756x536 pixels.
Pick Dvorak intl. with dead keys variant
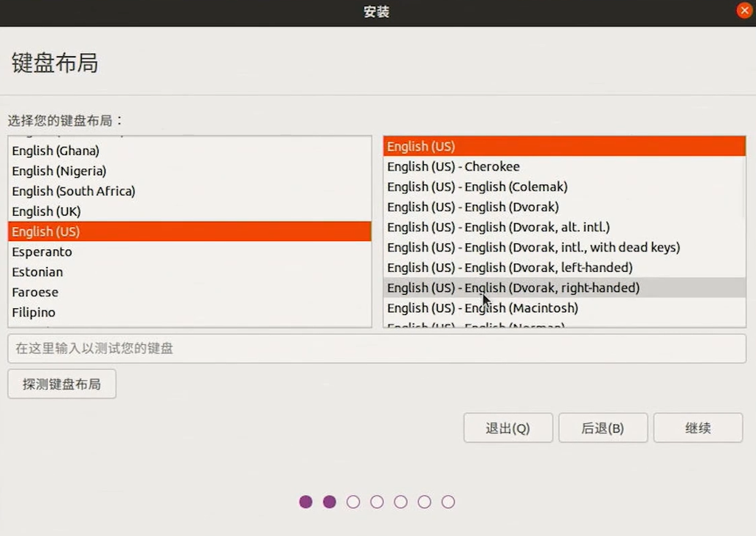coord(564,247)
